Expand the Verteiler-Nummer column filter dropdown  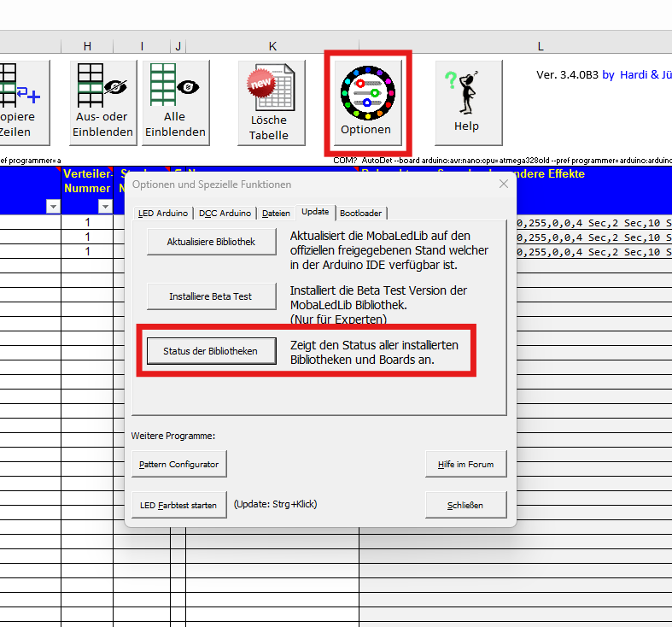click(105, 206)
